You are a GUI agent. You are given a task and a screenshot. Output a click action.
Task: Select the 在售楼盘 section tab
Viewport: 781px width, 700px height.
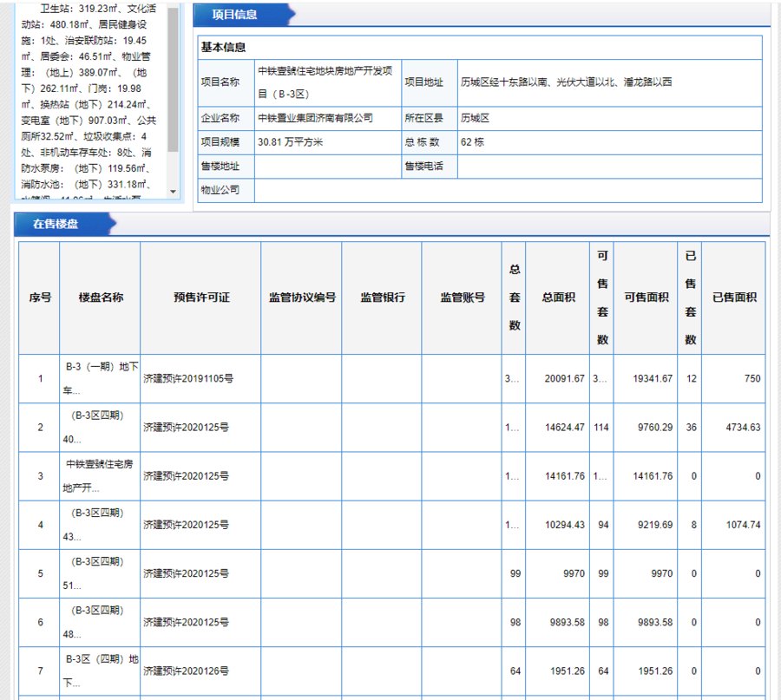coord(56,224)
